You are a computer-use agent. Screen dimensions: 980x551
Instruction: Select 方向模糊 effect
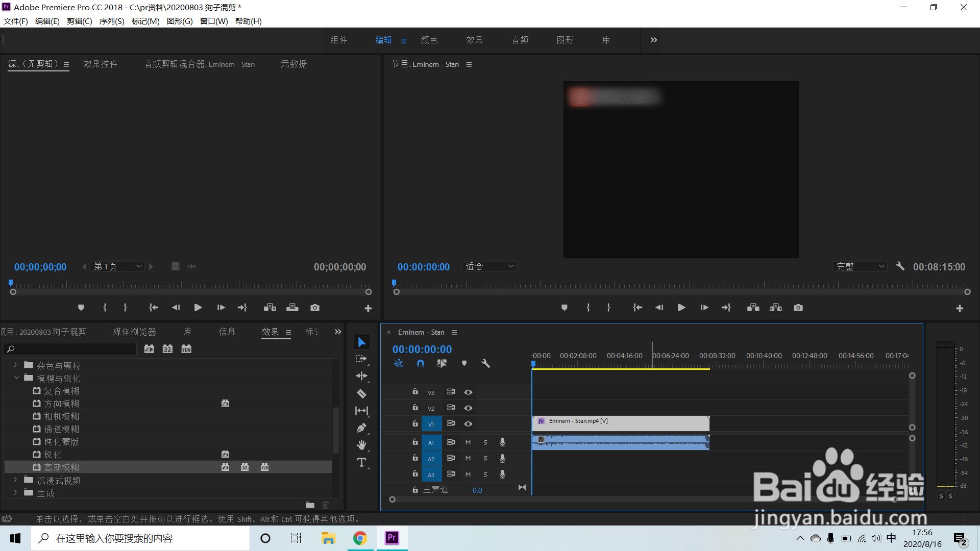[62, 404]
